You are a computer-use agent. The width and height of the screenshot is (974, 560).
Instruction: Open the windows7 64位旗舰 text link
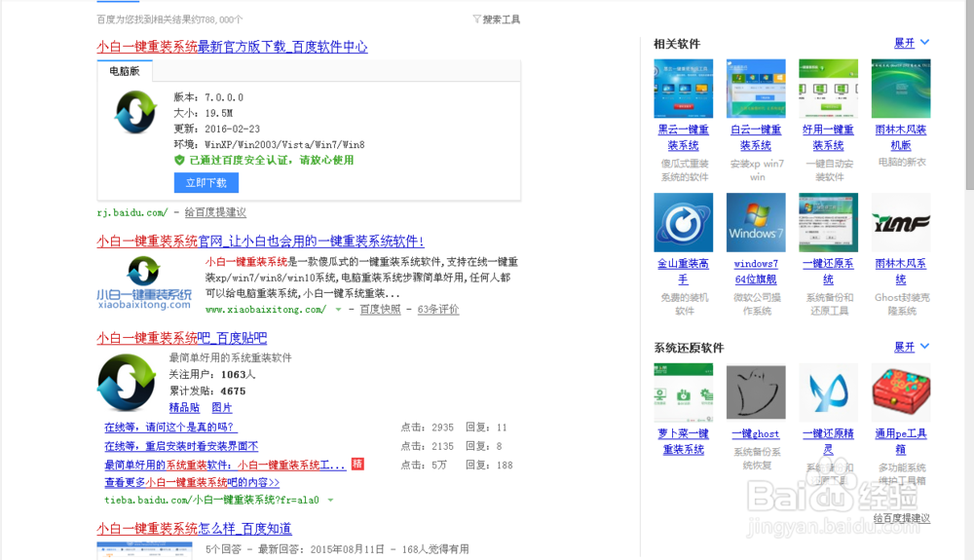[x=756, y=272]
